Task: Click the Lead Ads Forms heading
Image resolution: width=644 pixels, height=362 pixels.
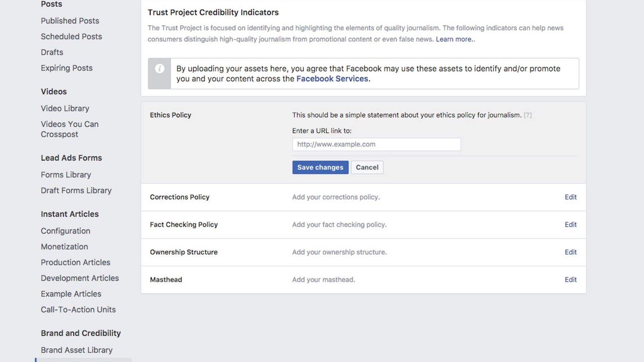Action: click(x=71, y=158)
